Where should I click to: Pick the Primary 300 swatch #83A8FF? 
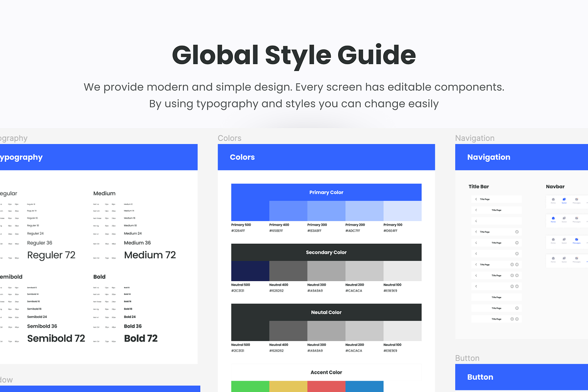(x=326, y=211)
